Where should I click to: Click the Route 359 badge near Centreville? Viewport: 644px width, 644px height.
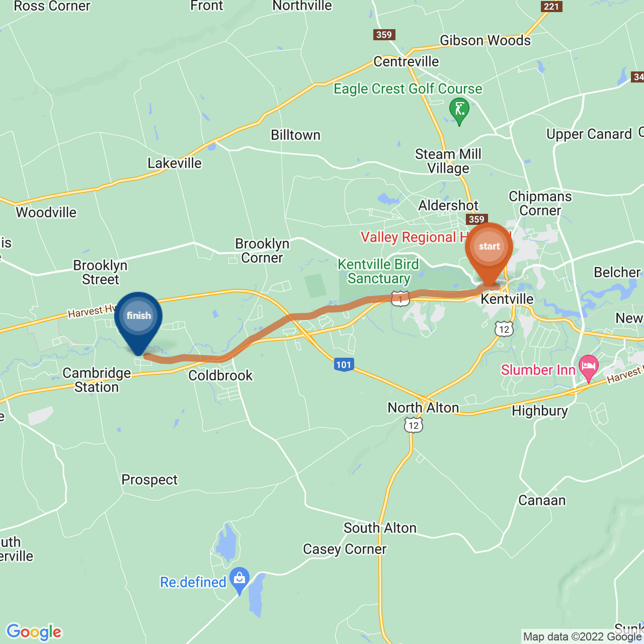pos(384,35)
